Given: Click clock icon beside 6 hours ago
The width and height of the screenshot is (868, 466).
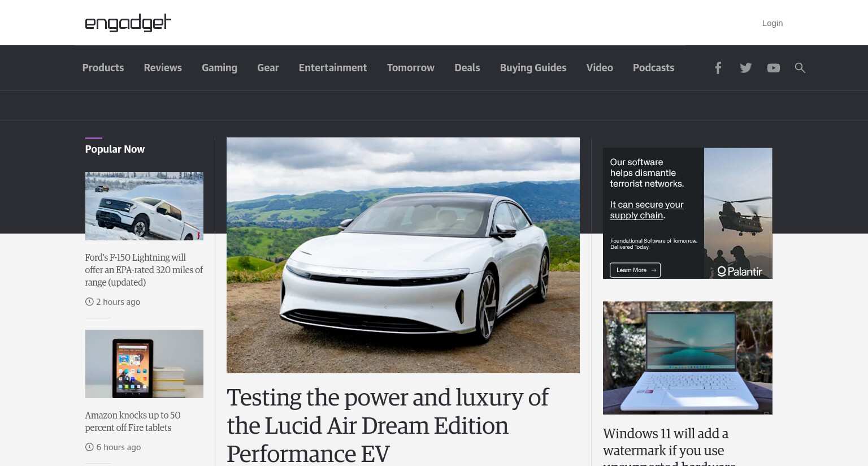Looking at the screenshot, I should pos(89,447).
